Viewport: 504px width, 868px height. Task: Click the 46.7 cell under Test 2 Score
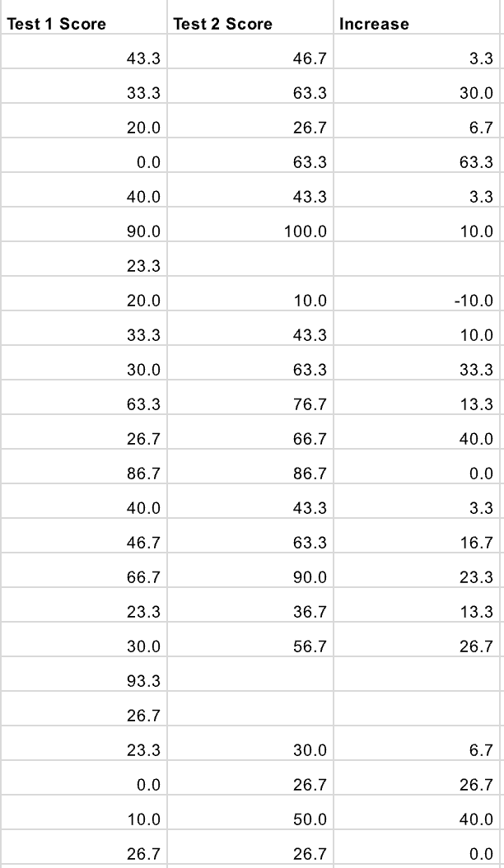pyautogui.click(x=310, y=58)
